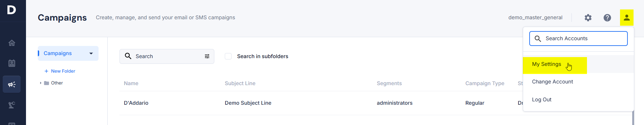Click the D logo at top left
This screenshot has width=644, height=125.
(11, 10)
